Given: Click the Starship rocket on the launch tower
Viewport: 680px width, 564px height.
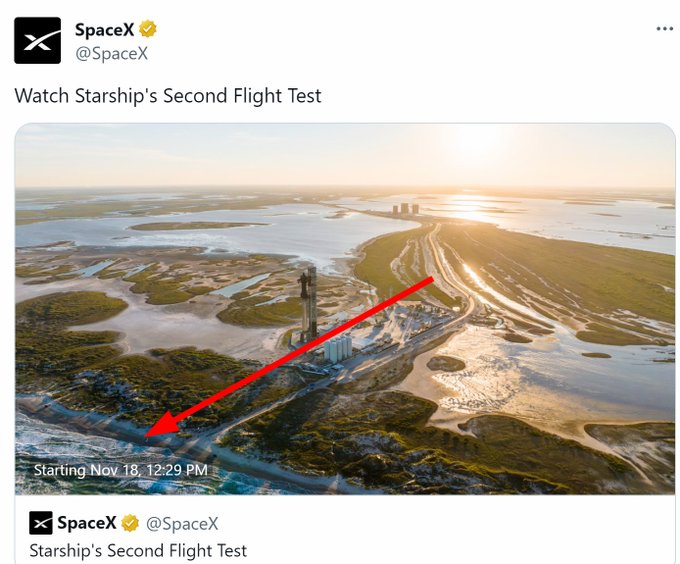Looking at the screenshot, I should (x=309, y=303).
